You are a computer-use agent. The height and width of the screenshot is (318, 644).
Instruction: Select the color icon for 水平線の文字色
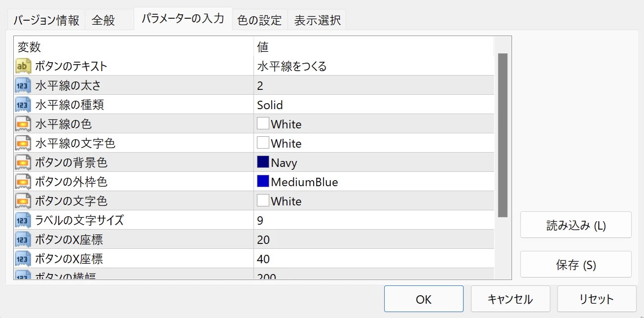(23, 143)
